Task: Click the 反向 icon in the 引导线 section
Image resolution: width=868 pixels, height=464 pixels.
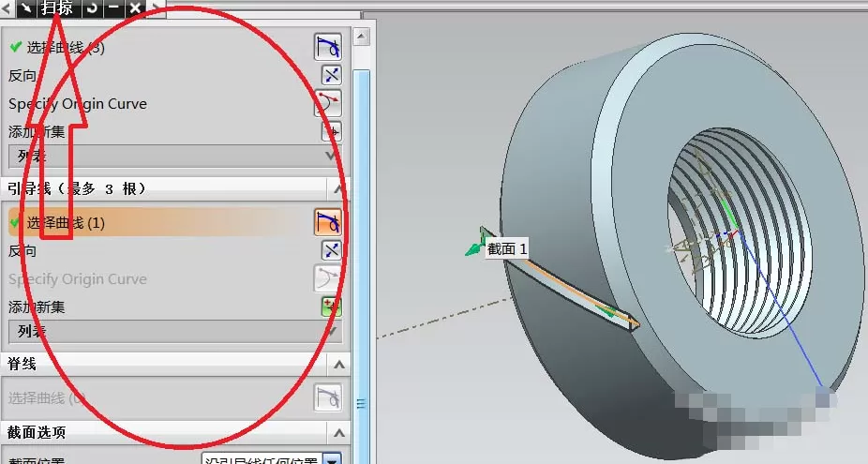Action: [331, 250]
